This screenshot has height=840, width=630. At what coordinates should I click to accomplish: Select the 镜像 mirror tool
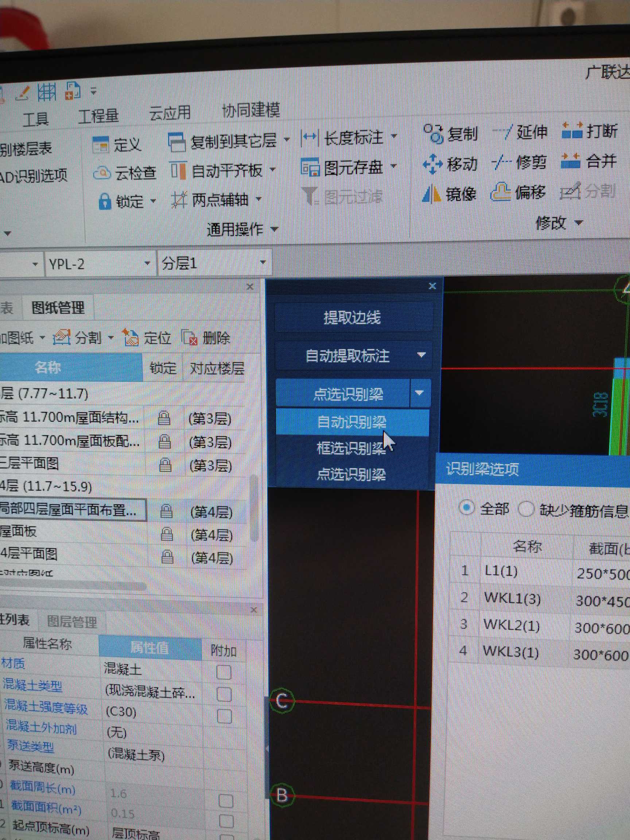pos(449,194)
